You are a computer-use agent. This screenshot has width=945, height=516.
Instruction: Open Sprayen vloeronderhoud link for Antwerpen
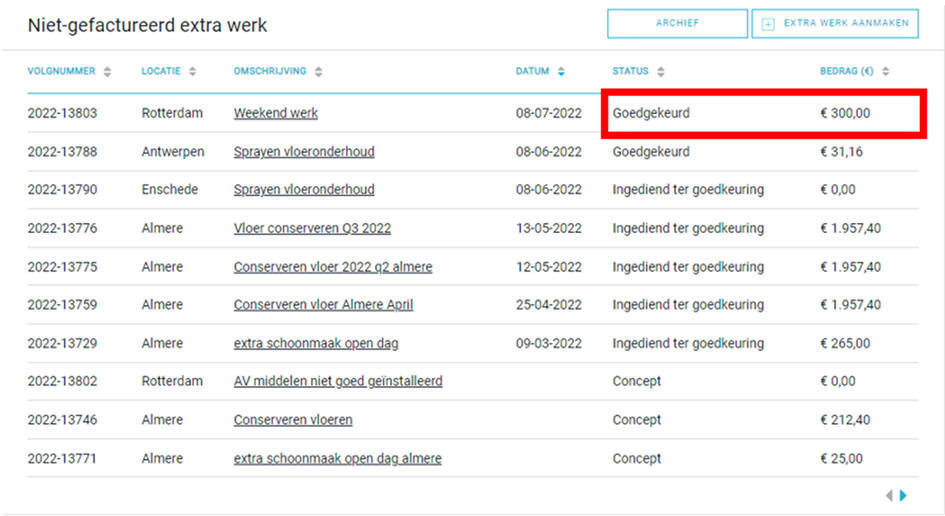tap(304, 152)
